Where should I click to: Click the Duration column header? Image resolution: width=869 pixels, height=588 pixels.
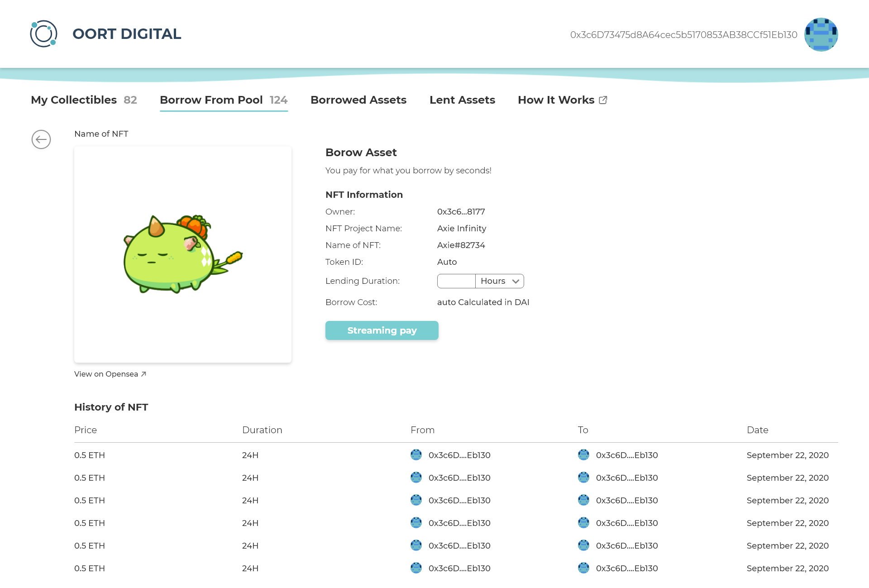coord(262,430)
